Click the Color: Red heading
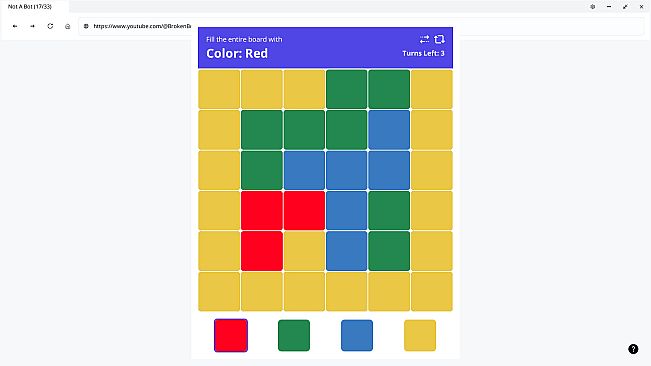 click(237, 54)
